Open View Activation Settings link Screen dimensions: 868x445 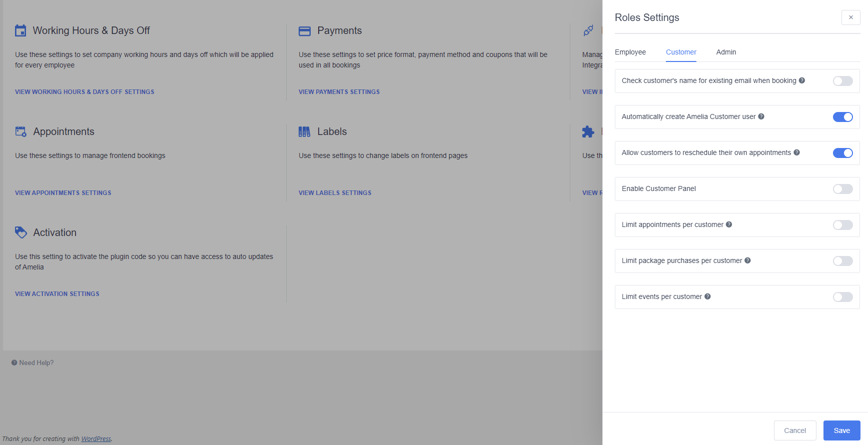coord(57,294)
